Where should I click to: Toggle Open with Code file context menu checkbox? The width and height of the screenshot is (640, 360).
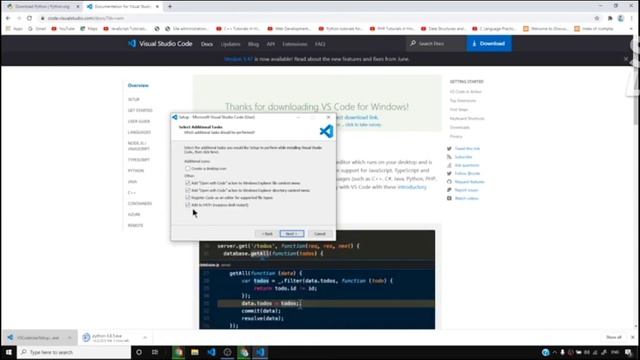pyautogui.click(x=187, y=183)
